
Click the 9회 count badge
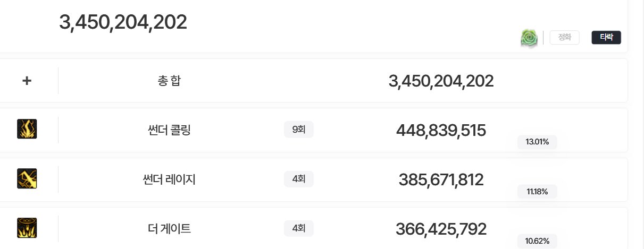(299, 130)
